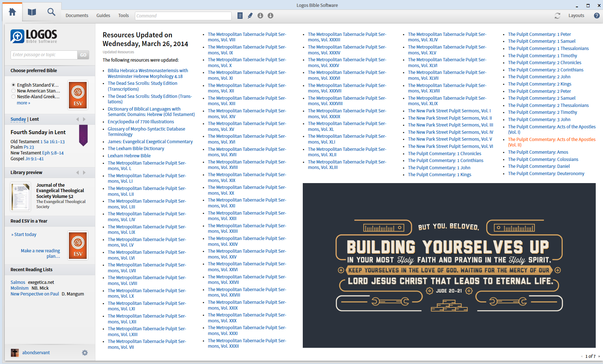603x364 pixels.
Task: Open Biblia Hebraica Westmonasteriensis resource link
Action: [148, 74]
